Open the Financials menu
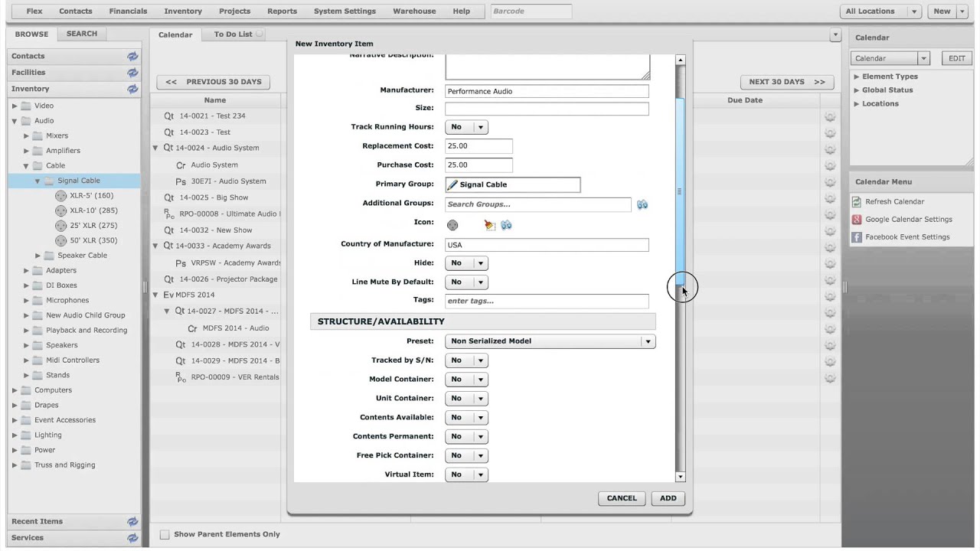Image resolution: width=980 pixels, height=551 pixels. coord(128,11)
